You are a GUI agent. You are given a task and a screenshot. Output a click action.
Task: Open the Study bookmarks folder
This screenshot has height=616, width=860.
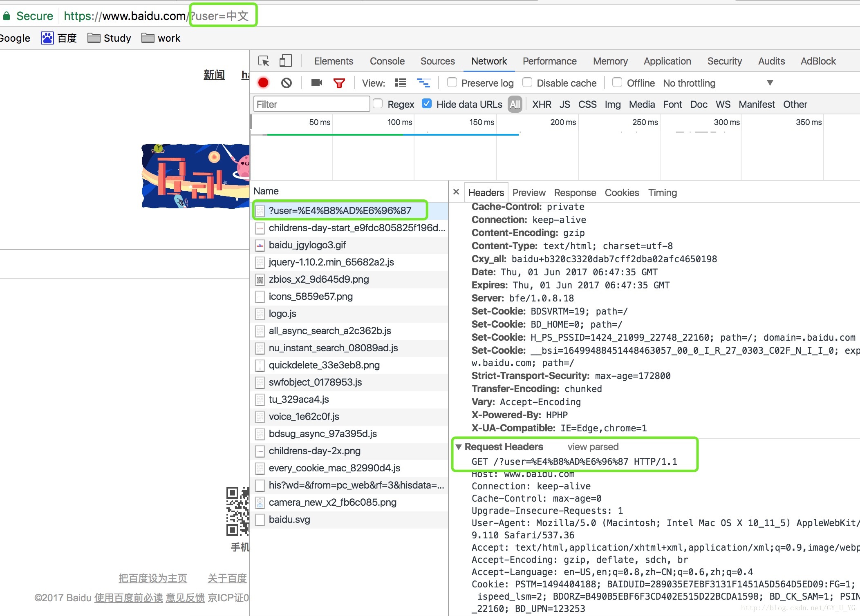109,38
